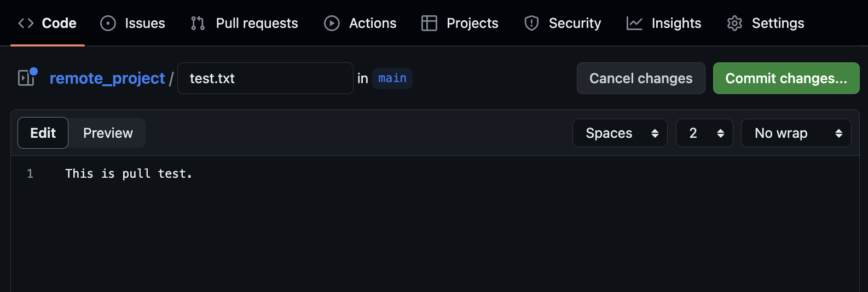Click the Security shield icon
Screen dimensions: 868x292
pyautogui.click(x=531, y=23)
